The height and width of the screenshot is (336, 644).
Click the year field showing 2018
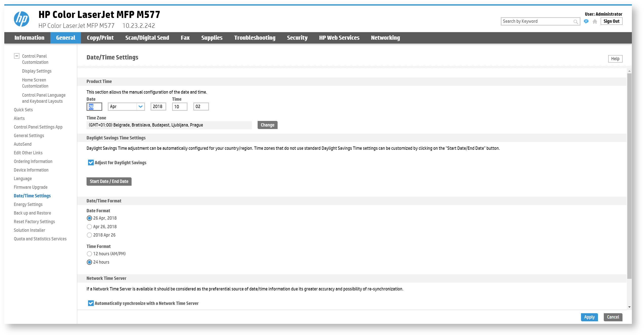click(158, 107)
